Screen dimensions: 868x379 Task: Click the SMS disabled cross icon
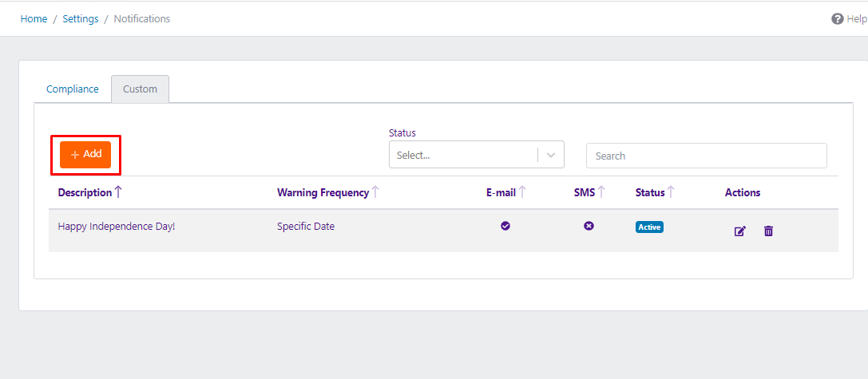click(x=589, y=227)
